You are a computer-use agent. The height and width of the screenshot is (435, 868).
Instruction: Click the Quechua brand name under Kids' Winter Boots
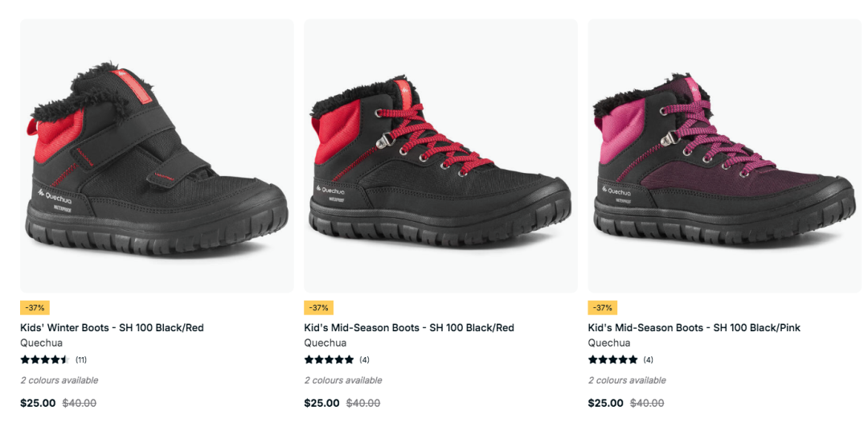tap(42, 343)
